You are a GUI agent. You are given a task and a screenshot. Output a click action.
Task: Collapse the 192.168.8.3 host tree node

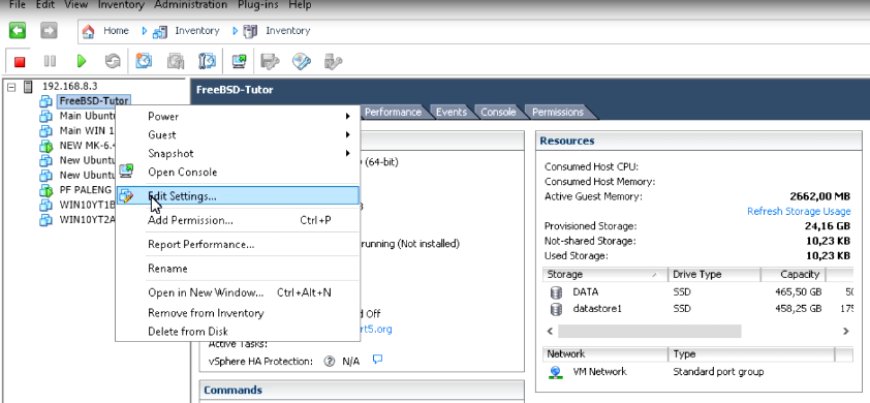(12, 87)
